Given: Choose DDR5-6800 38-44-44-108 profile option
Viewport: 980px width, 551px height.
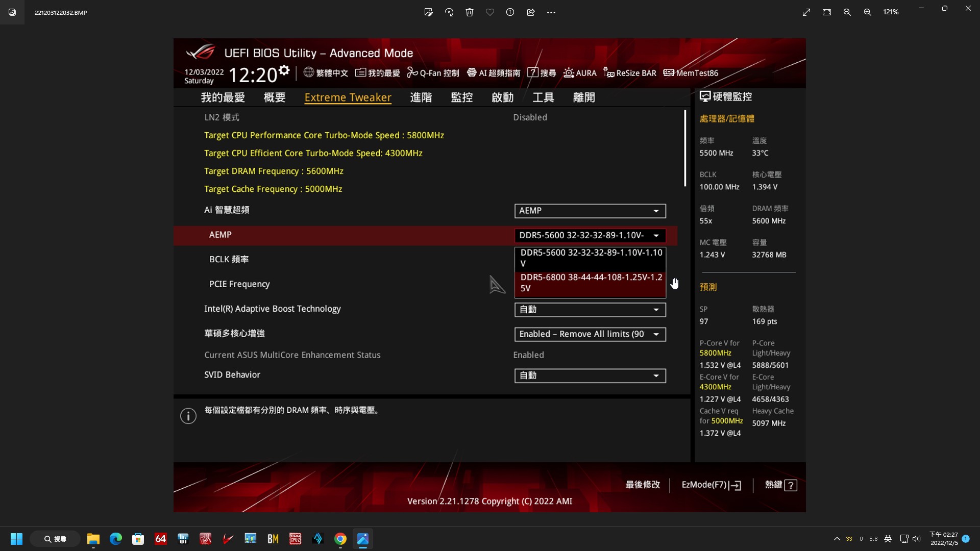Looking at the screenshot, I should click(590, 283).
